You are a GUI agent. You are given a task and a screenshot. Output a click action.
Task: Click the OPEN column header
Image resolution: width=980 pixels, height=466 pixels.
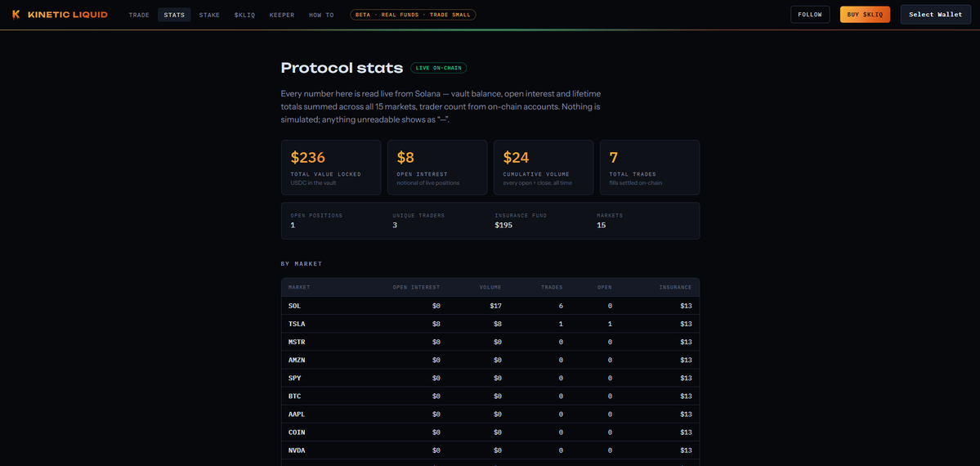tap(604, 287)
